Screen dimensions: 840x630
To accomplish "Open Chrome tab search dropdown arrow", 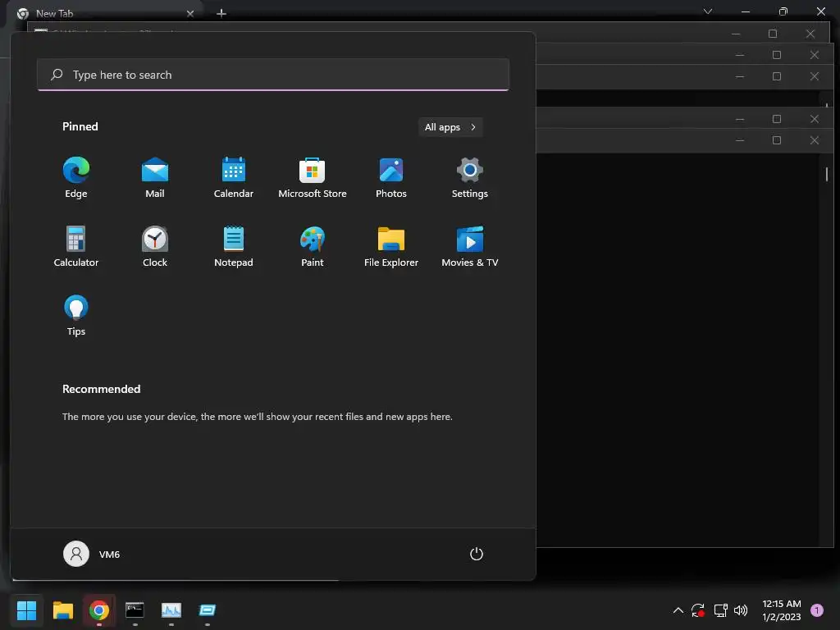I will (x=708, y=11).
